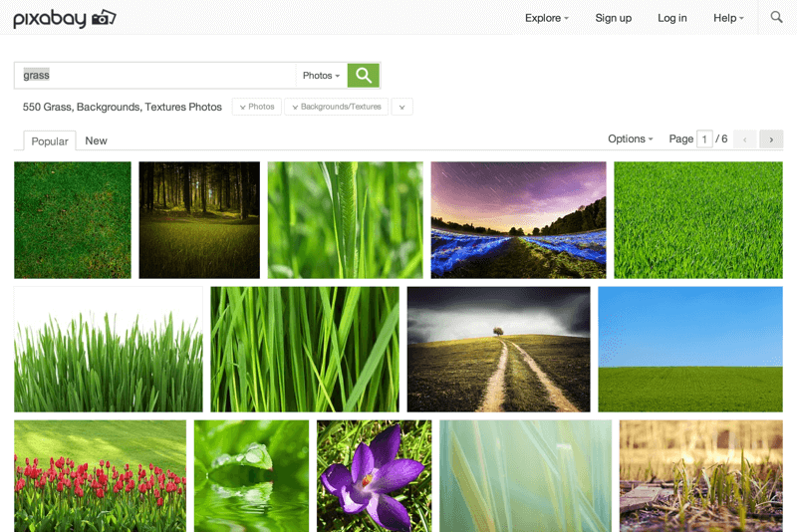Open the dark green lawn texture photo
Image resolution: width=797 pixels, height=532 pixels.
point(73,220)
